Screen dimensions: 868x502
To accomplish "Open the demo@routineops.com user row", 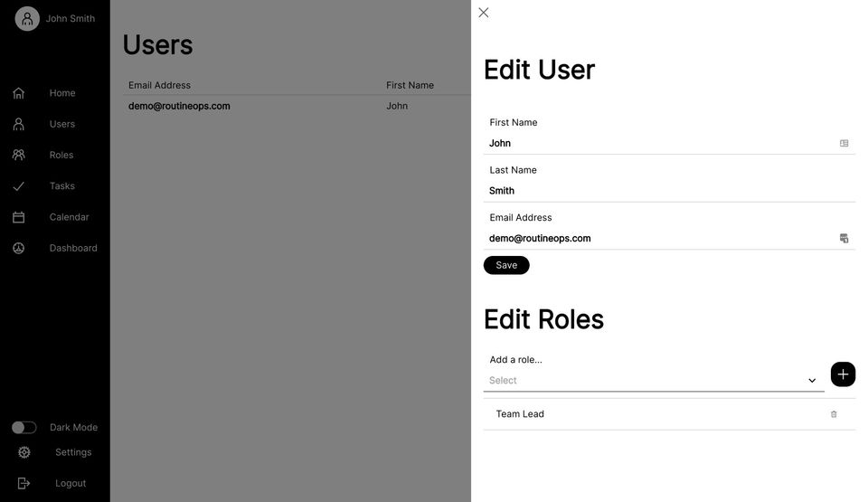I will point(179,106).
